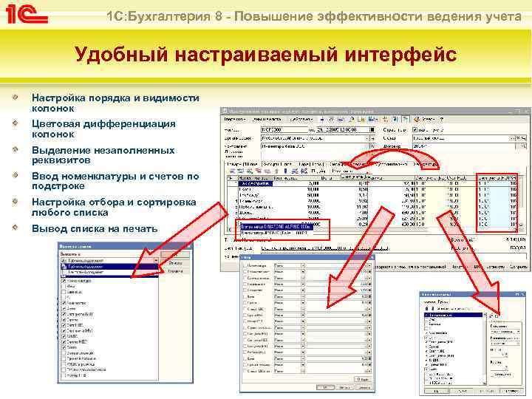Select the ERATONE ALPINE suggestion in nomenclature popup
The width and height of the screenshot is (532, 399).
coord(276,226)
